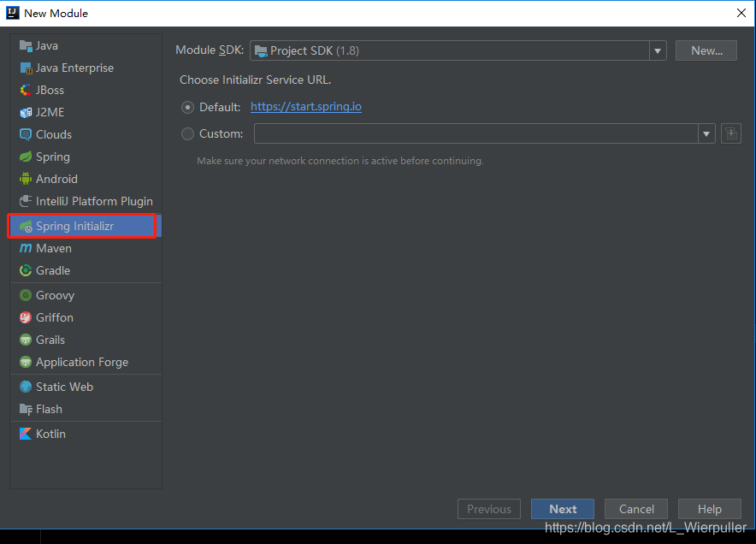Screen dimensions: 756x544
Task: Expand the Custom URL dropdown arrow
Action: tap(706, 133)
